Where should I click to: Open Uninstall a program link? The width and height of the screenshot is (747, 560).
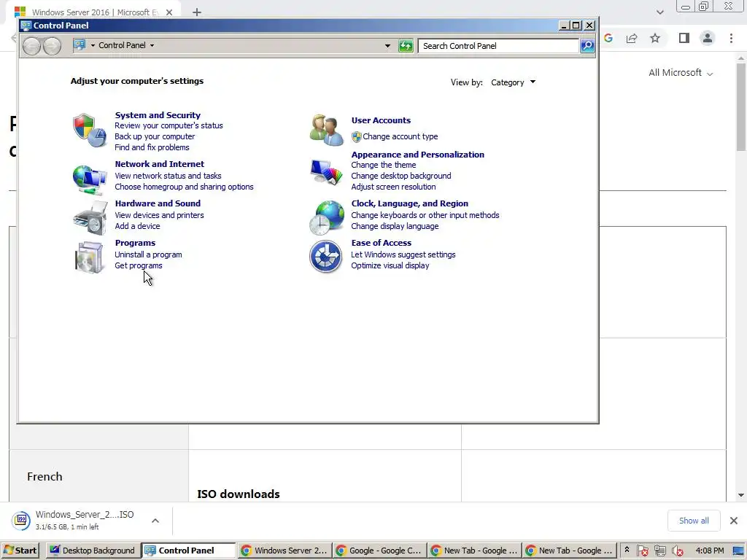(x=148, y=254)
